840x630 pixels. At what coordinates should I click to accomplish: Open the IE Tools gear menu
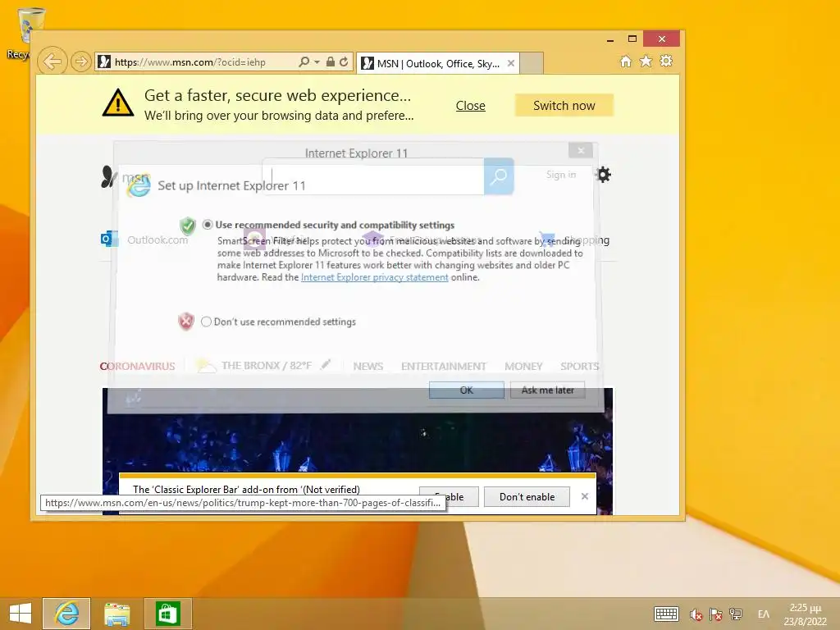coord(666,61)
